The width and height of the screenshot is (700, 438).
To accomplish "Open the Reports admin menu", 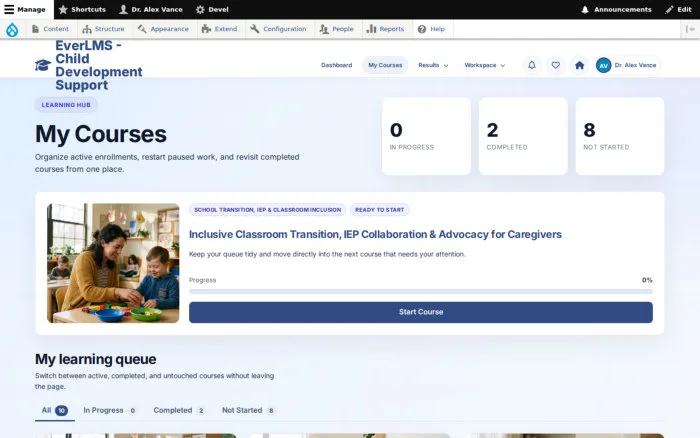I will [385, 29].
